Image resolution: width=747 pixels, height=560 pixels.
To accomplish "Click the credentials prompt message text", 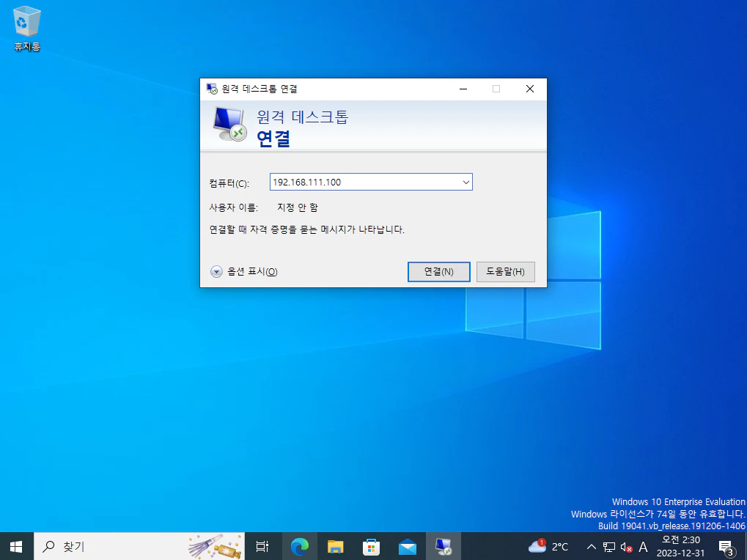I will [307, 229].
